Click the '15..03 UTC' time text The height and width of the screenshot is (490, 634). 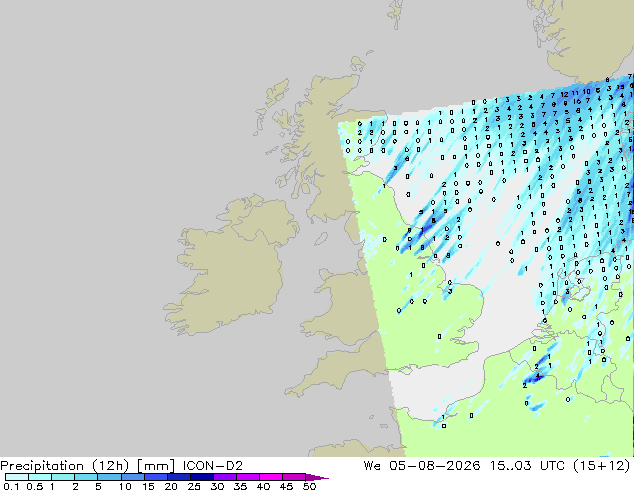pos(526,466)
